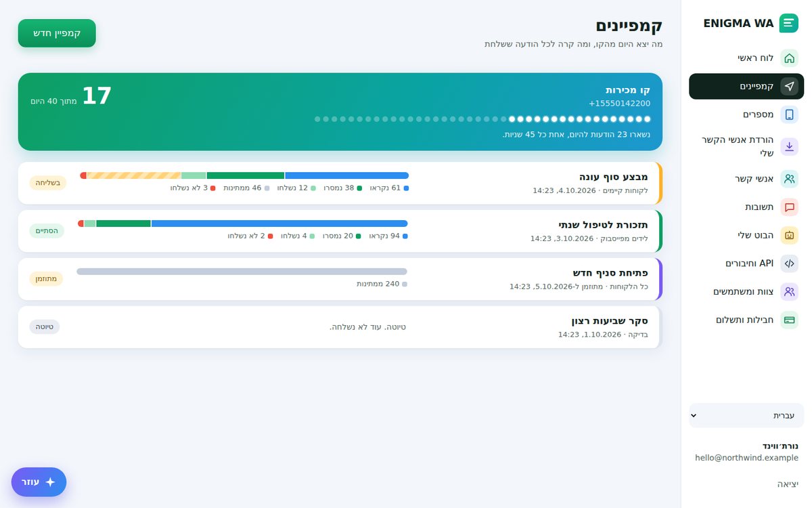Click the קמפיינים page heading
The image size is (812, 508).
[629, 26]
